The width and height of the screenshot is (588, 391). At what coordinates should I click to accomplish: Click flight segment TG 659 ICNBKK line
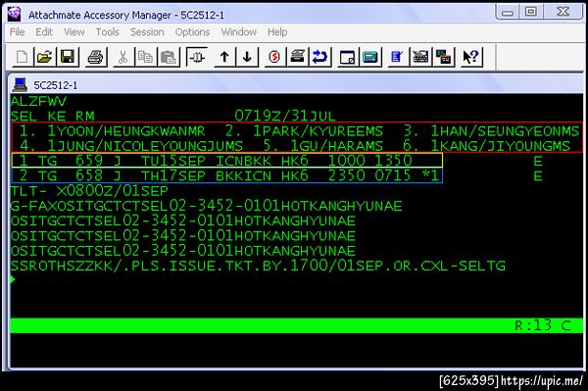pyautogui.click(x=227, y=161)
